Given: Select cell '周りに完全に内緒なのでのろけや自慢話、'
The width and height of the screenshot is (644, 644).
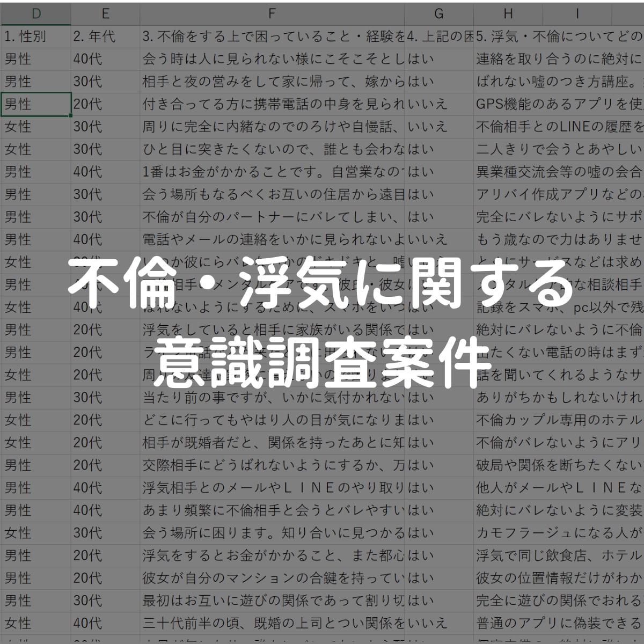Looking at the screenshot, I should click(272, 127).
